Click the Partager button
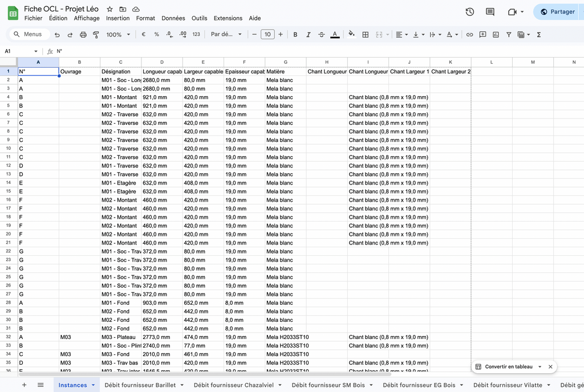Image resolution: width=584 pixels, height=392 pixels. pyautogui.click(x=557, y=12)
